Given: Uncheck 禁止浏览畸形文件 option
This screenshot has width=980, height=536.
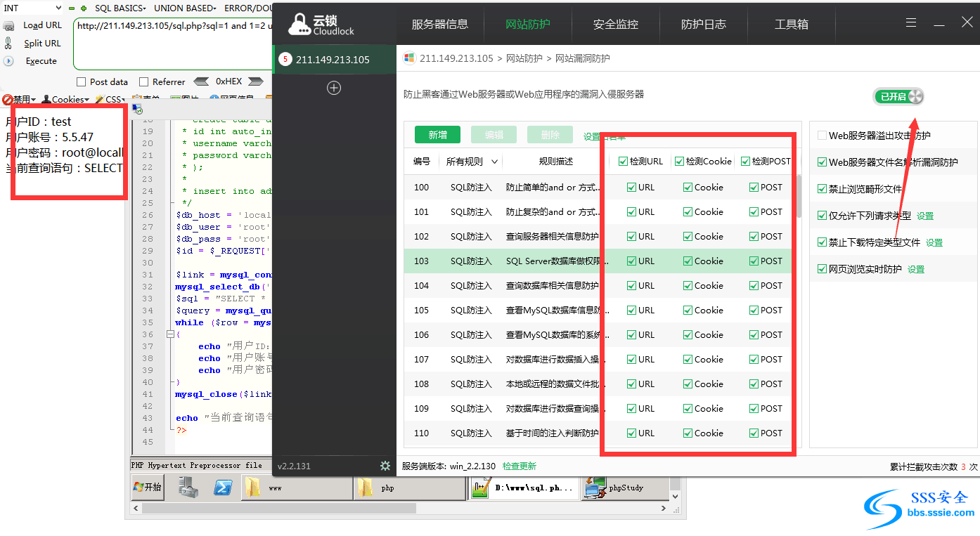Looking at the screenshot, I should click(x=822, y=189).
